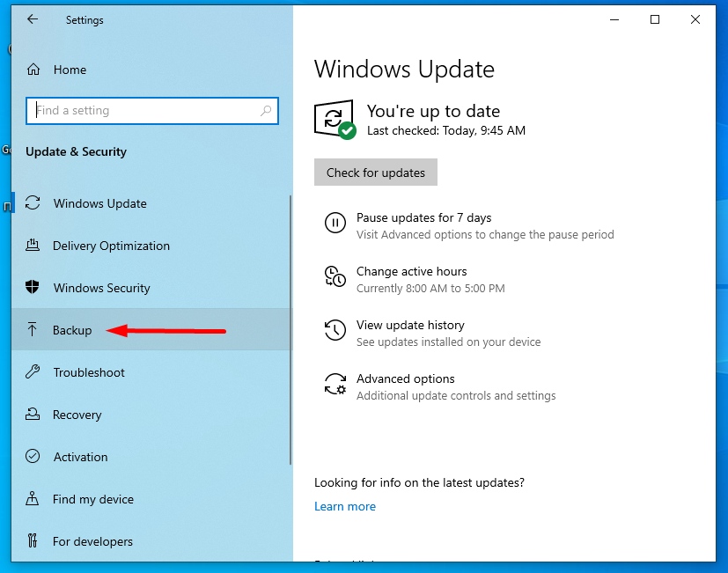Open Delivery Optimization settings

click(111, 246)
